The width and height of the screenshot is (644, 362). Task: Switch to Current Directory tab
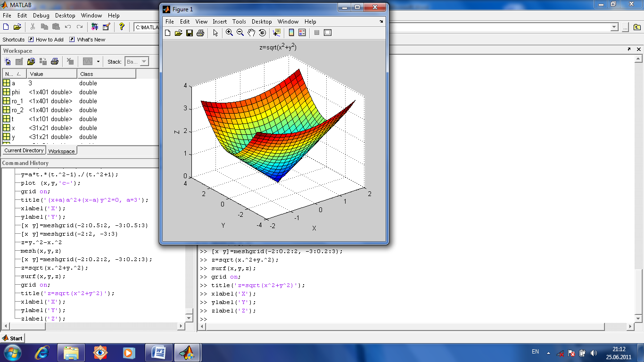24,150
